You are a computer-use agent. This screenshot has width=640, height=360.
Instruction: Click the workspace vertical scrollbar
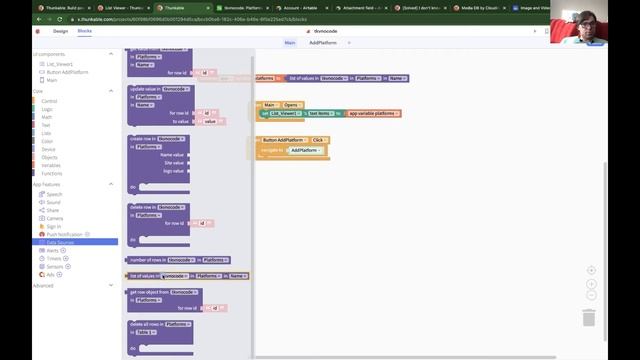(x=605, y=251)
